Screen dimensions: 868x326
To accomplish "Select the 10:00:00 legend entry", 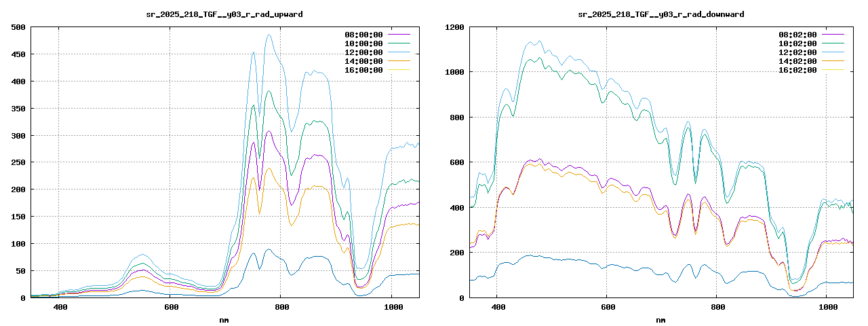I will click(x=378, y=43).
